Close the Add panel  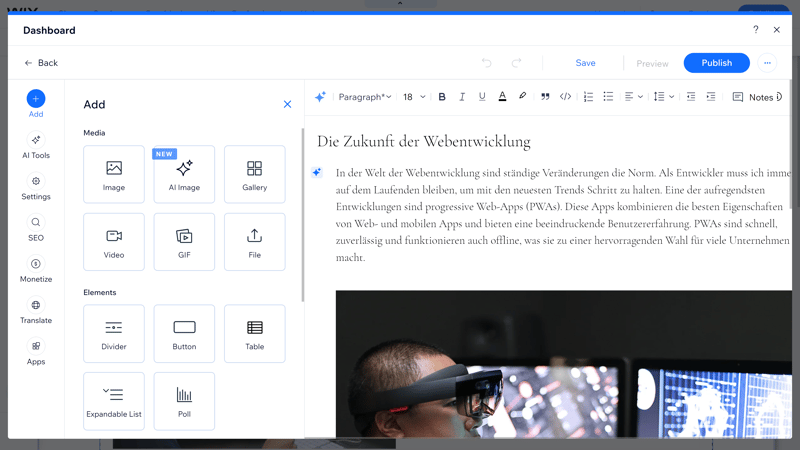click(x=287, y=104)
